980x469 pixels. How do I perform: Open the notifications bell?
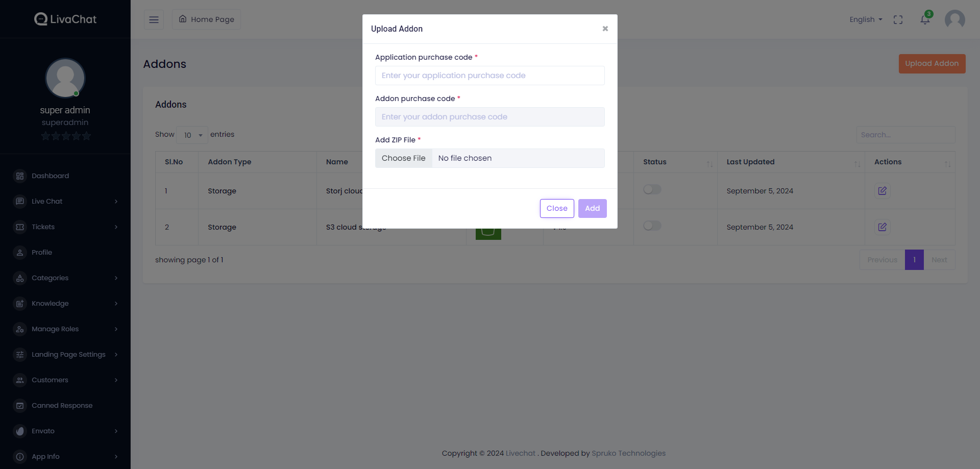pyautogui.click(x=924, y=19)
